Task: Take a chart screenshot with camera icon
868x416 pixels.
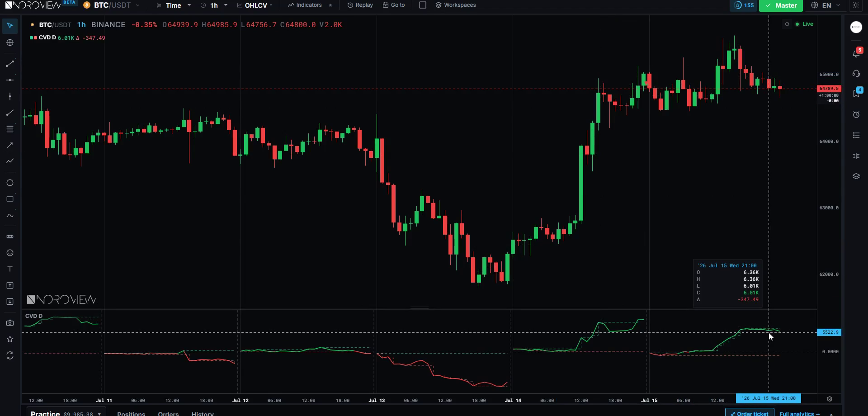Action: coord(10,323)
